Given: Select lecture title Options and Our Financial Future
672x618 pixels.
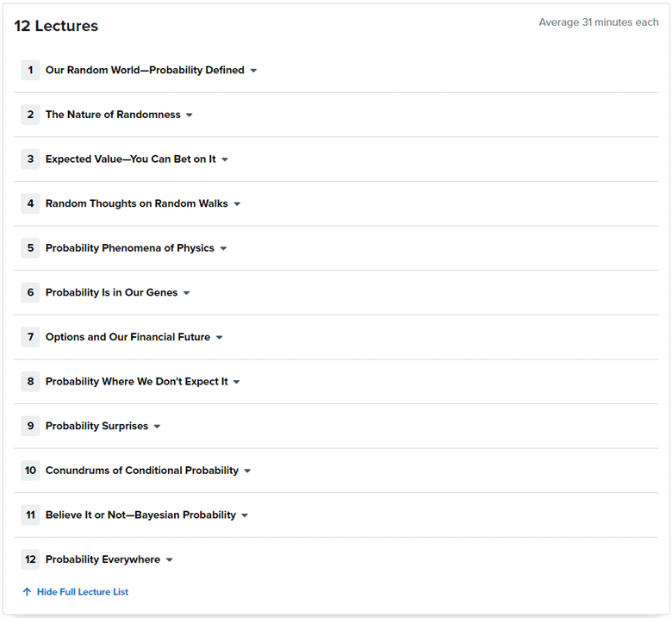Looking at the screenshot, I should coord(128,337).
